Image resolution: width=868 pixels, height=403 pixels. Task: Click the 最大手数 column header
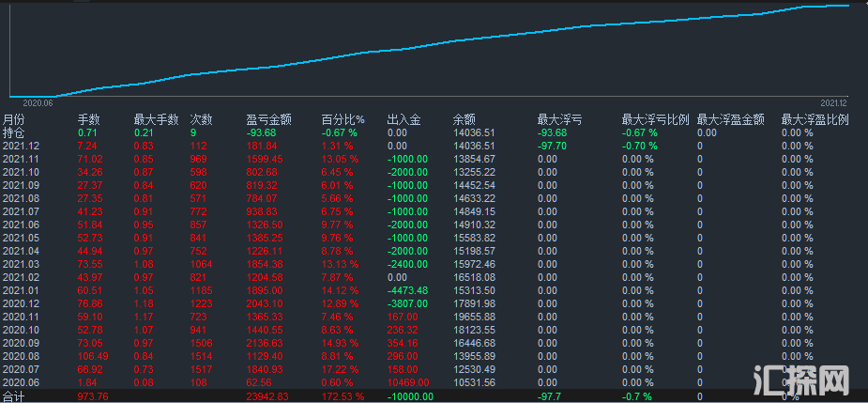coord(156,119)
